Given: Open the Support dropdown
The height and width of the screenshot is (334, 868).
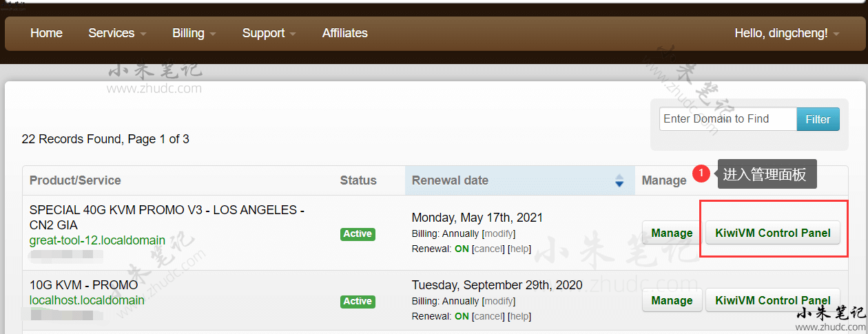Looking at the screenshot, I should coord(269,33).
